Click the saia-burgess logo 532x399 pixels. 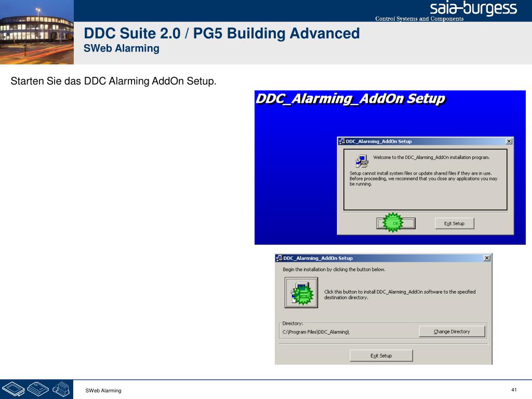[x=473, y=9]
